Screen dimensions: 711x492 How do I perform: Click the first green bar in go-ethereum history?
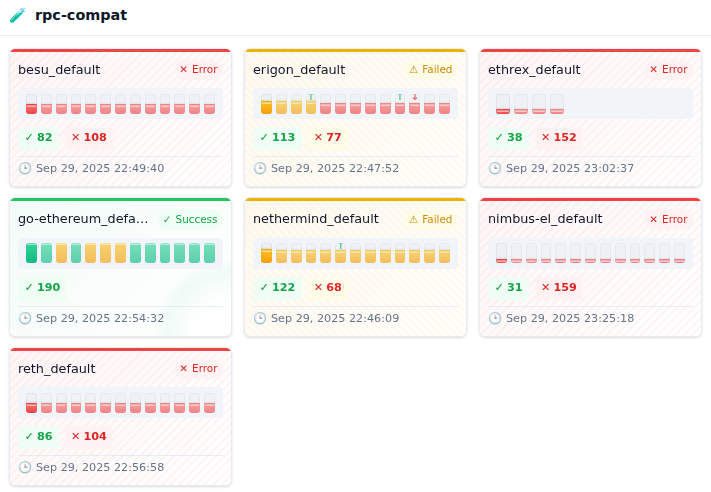pos(31,253)
